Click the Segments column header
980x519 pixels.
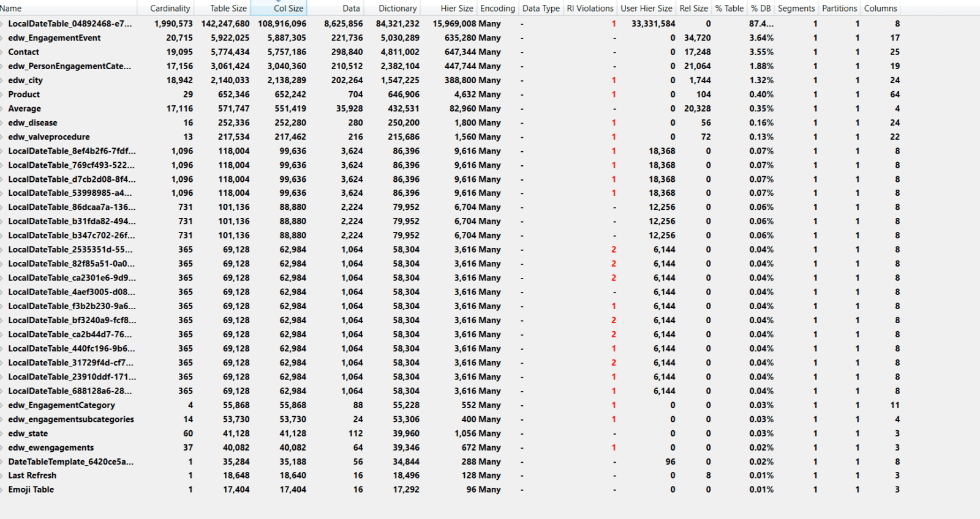tap(796, 9)
